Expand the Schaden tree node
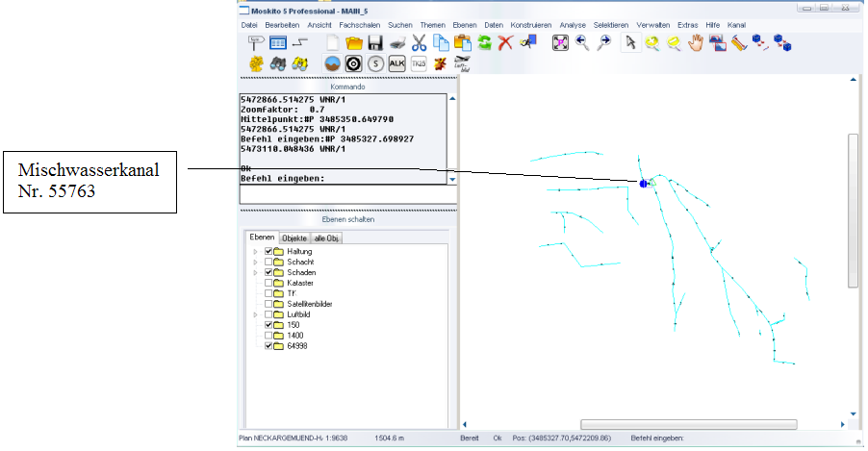The width and height of the screenshot is (868, 451). pos(255,272)
